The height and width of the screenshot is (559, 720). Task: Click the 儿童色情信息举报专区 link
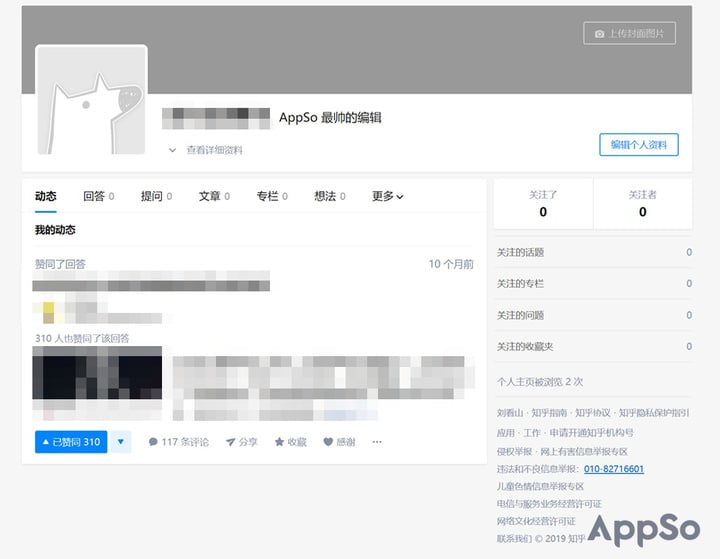(540, 486)
